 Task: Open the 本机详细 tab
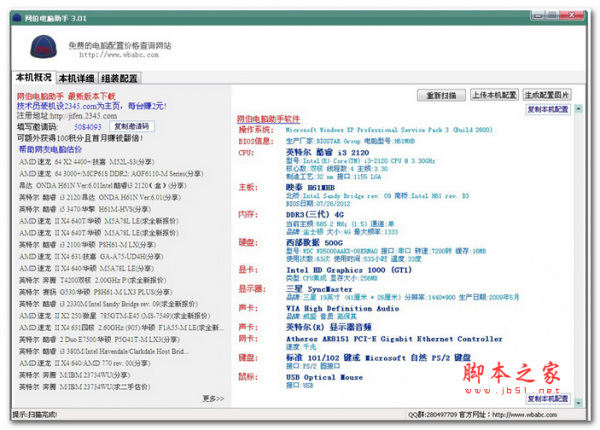point(77,78)
